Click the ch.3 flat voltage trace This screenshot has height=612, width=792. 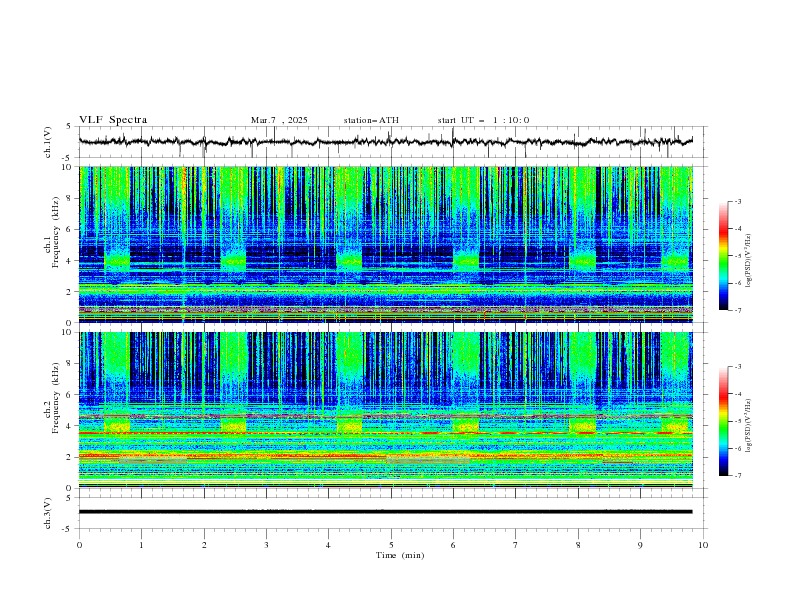tap(386, 512)
